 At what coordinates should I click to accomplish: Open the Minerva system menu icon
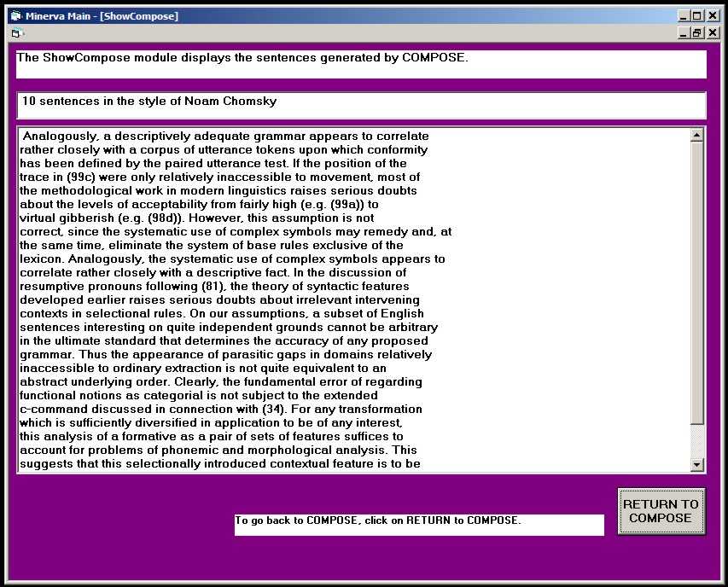pos(14,15)
